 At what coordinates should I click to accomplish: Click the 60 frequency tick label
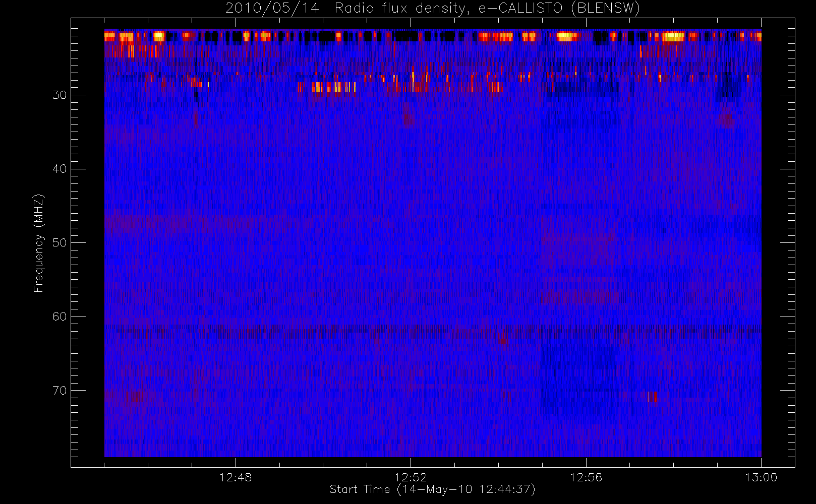pos(60,317)
